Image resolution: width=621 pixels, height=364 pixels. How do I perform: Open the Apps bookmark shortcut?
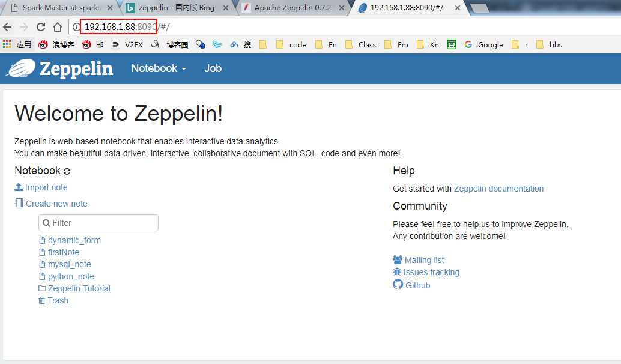click(17, 44)
